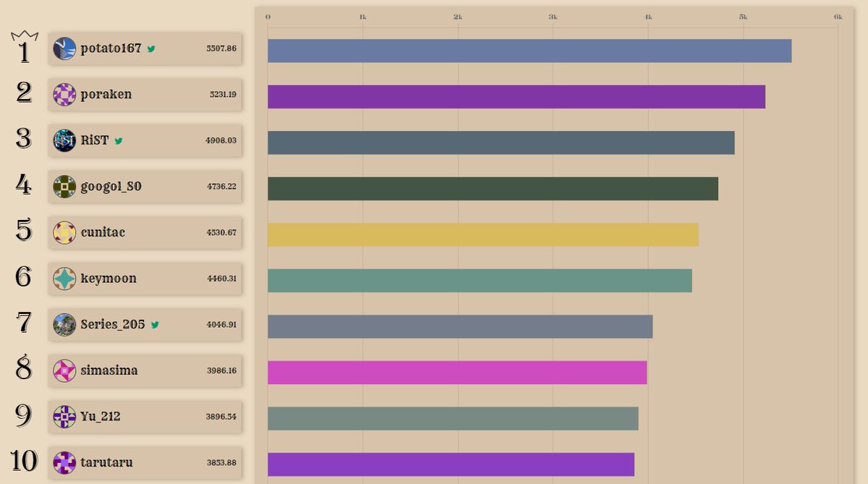The image size is (868, 484).
Task: Click score 4908.03
Action: point(221,140)
